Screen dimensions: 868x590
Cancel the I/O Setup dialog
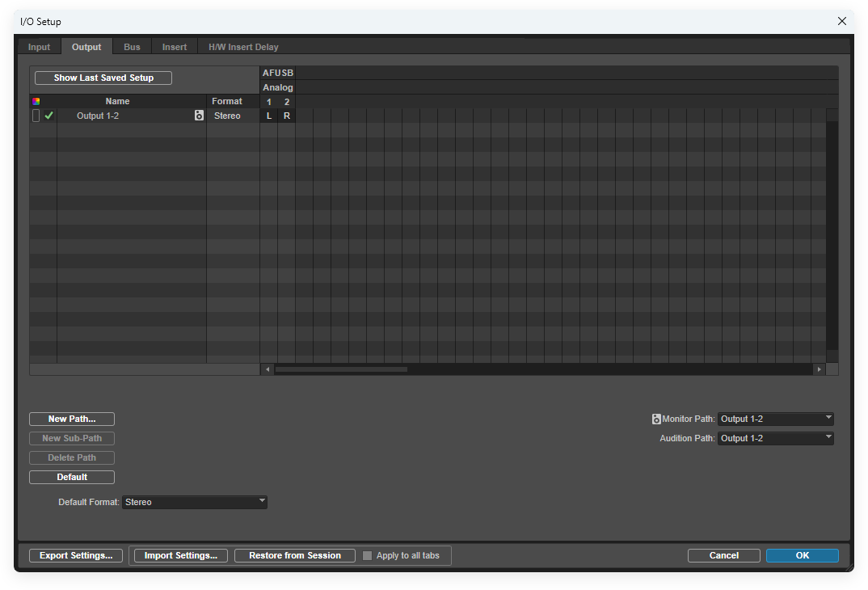[x=724, y=555]
